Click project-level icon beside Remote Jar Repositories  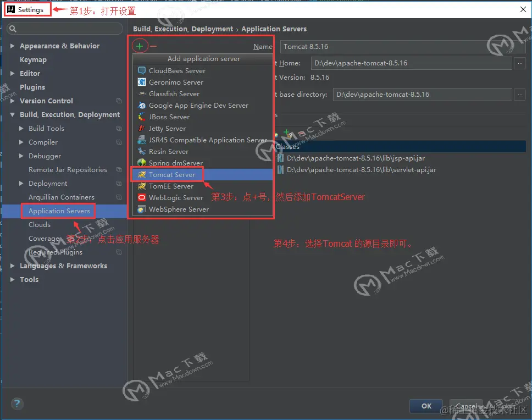coord(119,170)
